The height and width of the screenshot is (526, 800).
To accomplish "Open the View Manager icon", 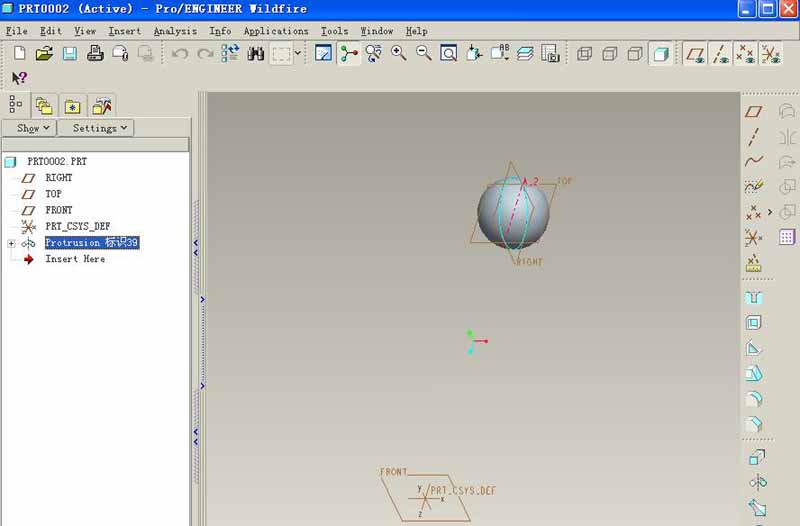I will click(x=550, y=53).
